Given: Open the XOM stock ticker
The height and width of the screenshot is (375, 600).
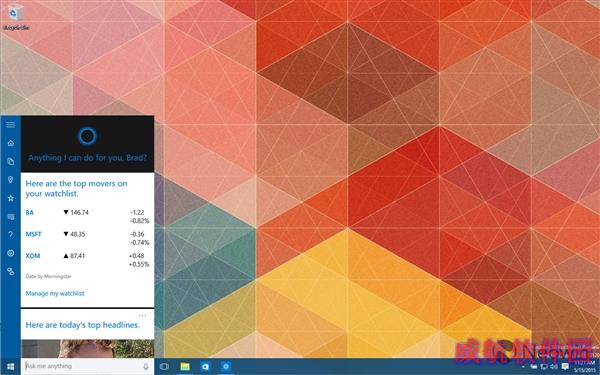Looking at the screenshot, I should [x=33, y=256].
